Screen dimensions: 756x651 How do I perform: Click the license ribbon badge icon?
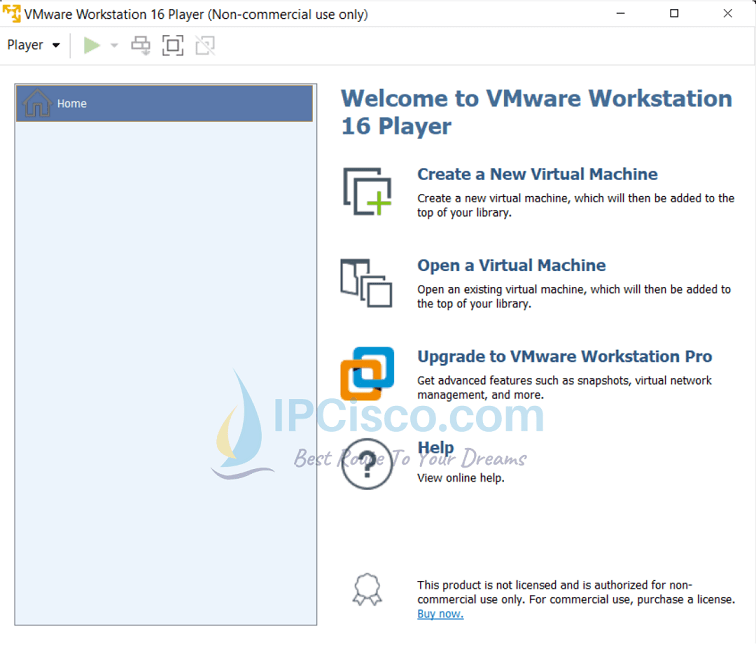point(367,589)
